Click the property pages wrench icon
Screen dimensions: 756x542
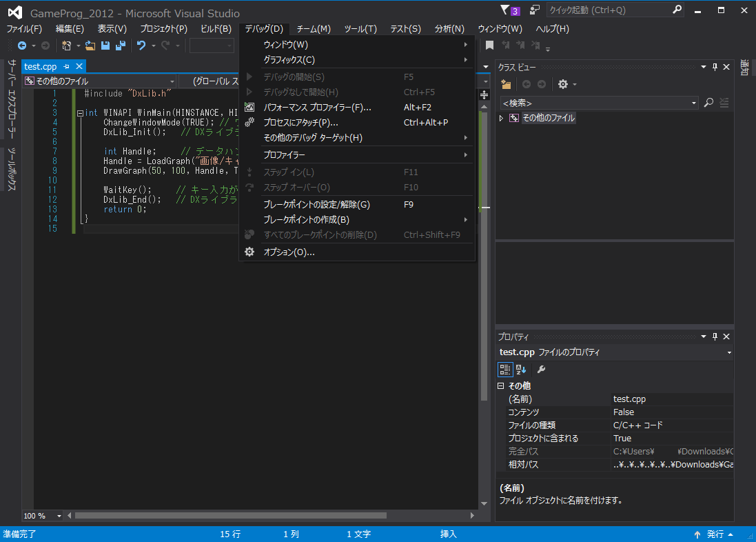(542, 370)
